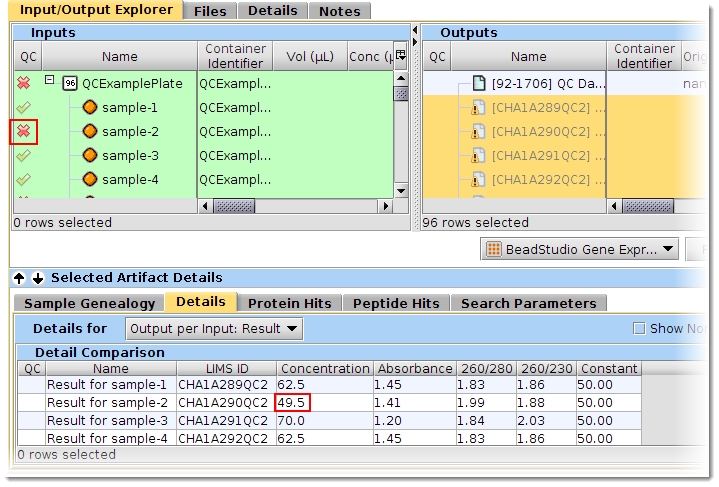
Task: Sort Inputs by the Name column header
Action: pos(119,56)
